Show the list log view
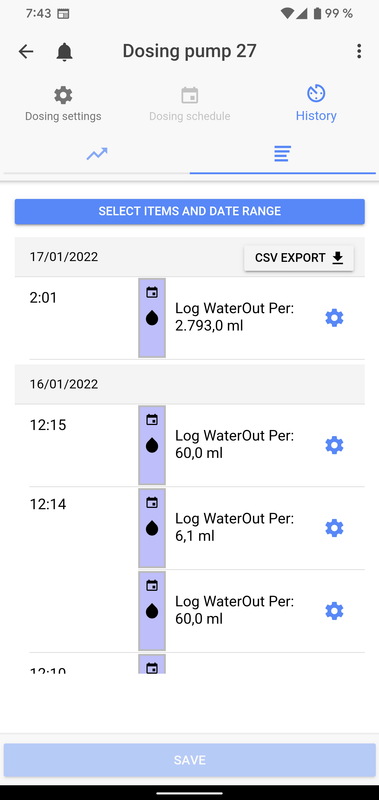 pyautogui.click(x=283, y=153)
